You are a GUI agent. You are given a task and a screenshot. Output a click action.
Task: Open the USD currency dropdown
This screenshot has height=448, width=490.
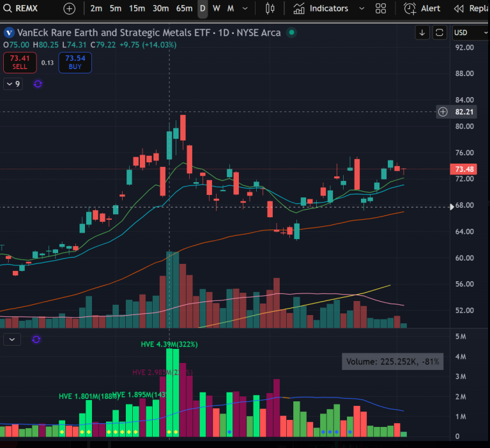(471, 33)
